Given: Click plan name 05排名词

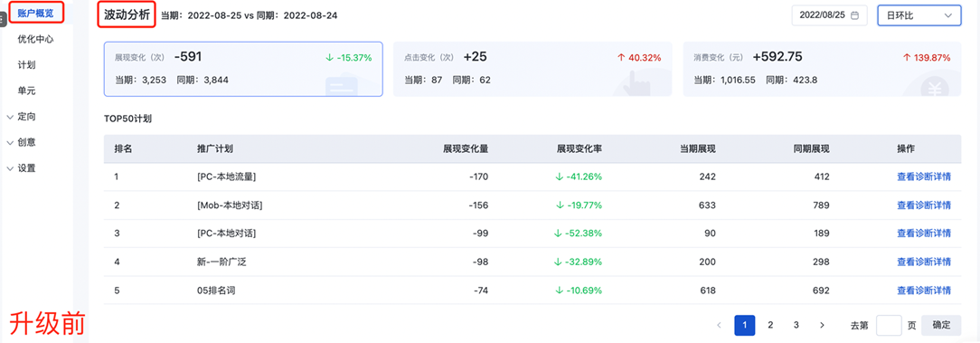Looking at the screenshot, I should tap(216, 291).
